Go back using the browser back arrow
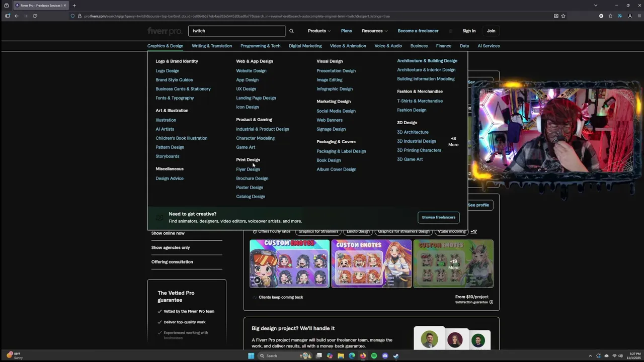The height and width of the screenshot is (362, 644). click(17, 16)
